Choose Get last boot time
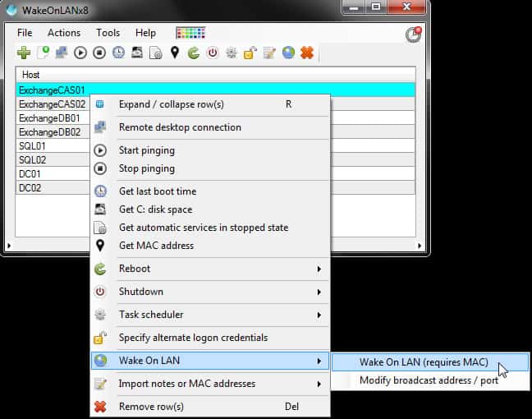This screenshot has height=419, width=532. point(210,191)
